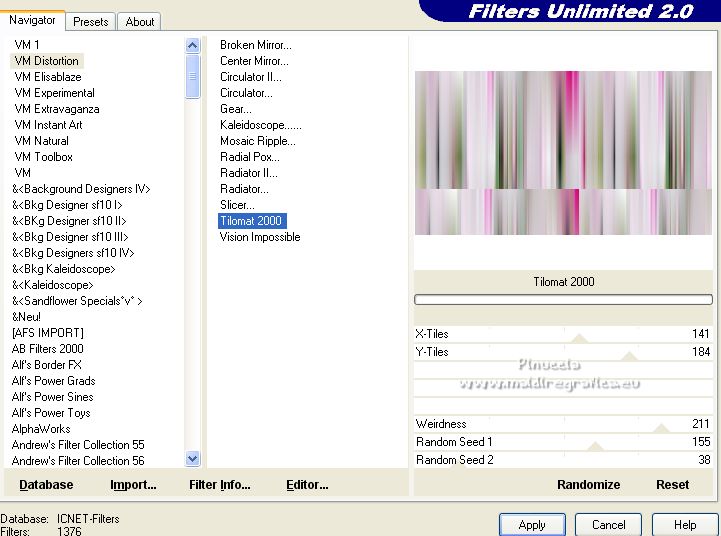
Task: Select VM Toolbox category
Action: 43,157
